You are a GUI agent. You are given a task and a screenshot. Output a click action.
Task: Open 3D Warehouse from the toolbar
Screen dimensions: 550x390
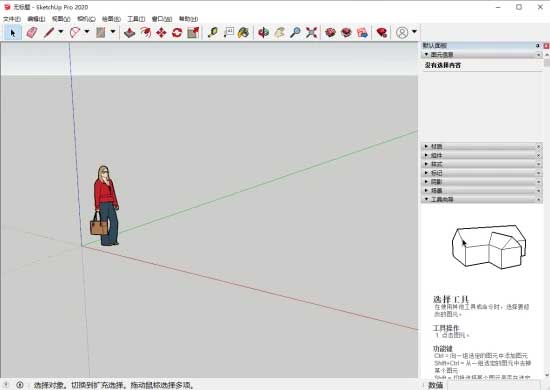point(330,33)
